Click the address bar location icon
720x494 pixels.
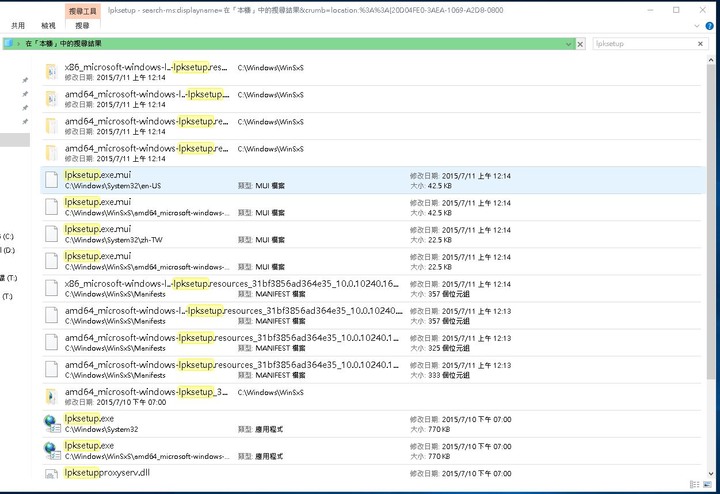coord(8,44)
